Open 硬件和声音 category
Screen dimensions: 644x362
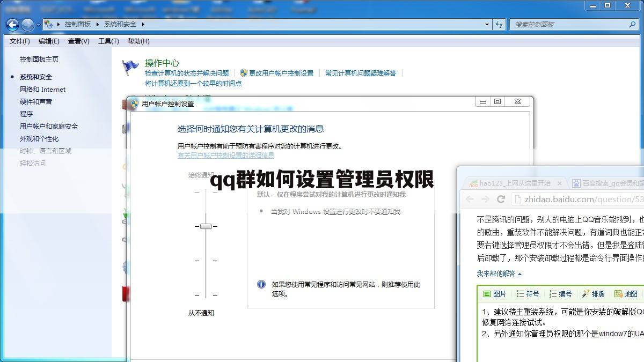pyautogui.click(x=36, y=102)
